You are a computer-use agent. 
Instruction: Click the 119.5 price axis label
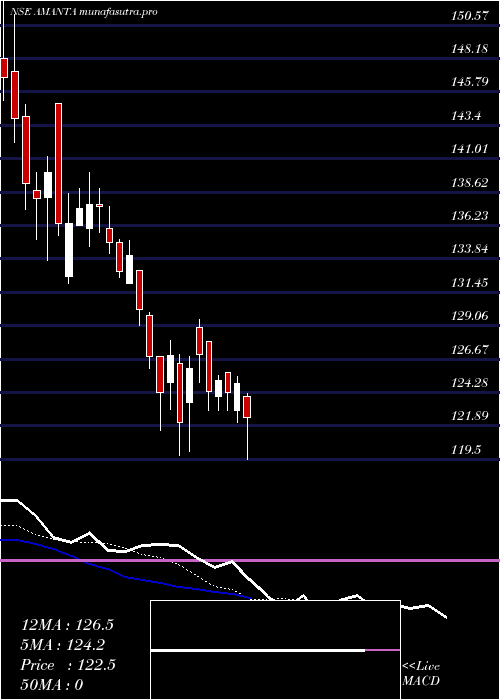click(466, 450)
